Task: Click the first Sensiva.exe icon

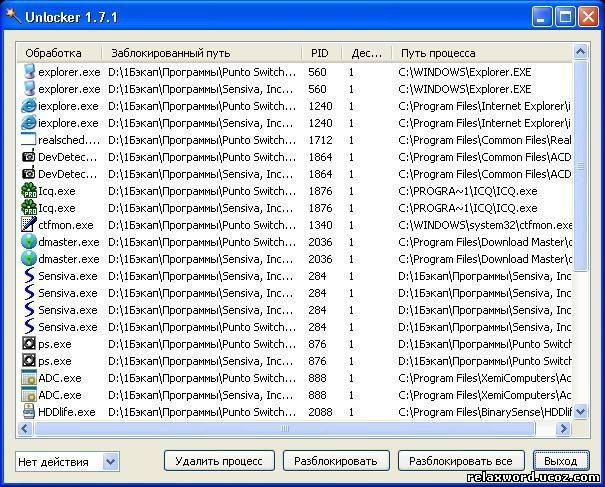Action: (29, 276)
